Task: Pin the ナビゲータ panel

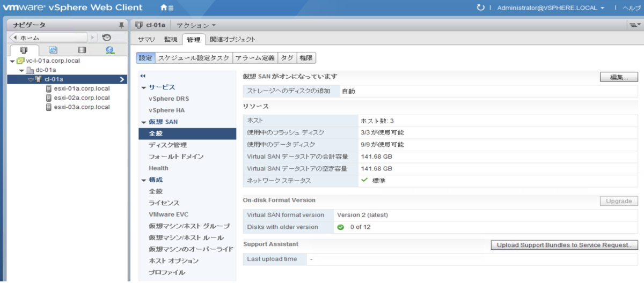Action: (x=121, y=25)
